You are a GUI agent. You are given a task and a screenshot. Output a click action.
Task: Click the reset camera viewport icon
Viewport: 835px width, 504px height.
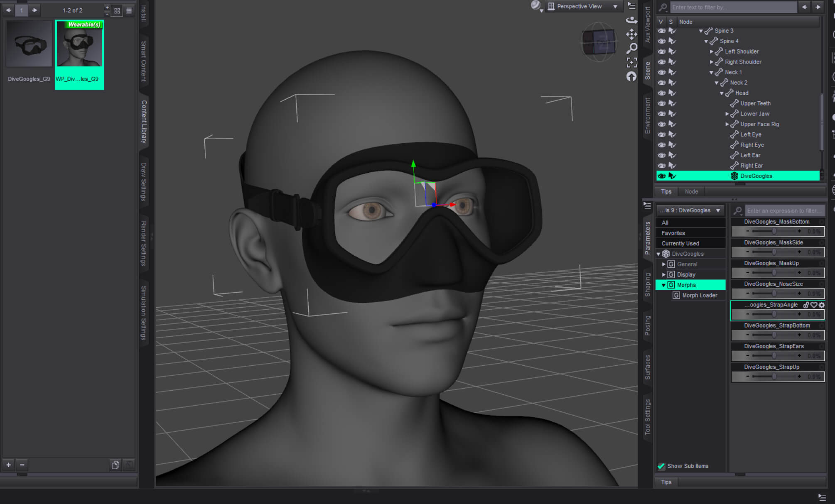pyautogui.click(x=631, y=76)
